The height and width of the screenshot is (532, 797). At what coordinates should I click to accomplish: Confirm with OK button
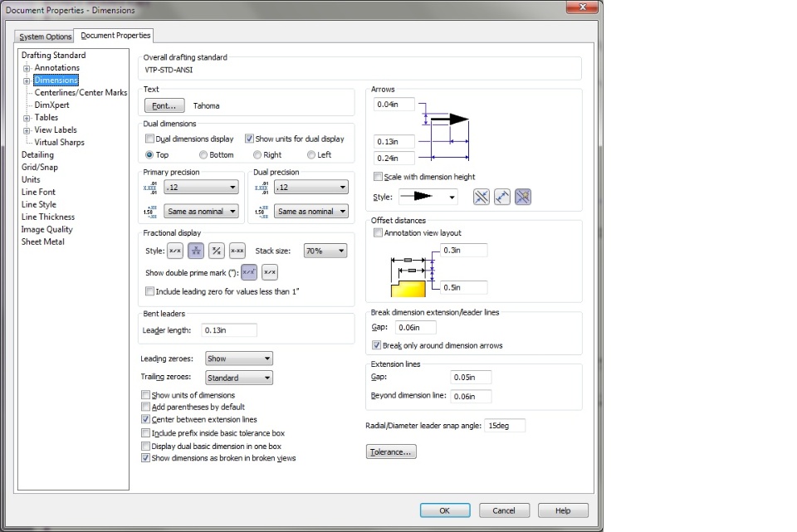pyautogui.click(x=445, y=510)
